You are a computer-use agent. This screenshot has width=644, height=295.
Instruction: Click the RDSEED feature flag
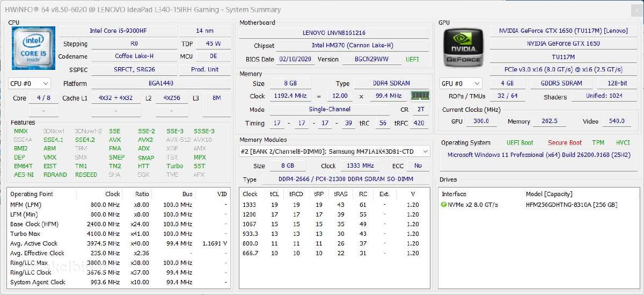(86, 175)
